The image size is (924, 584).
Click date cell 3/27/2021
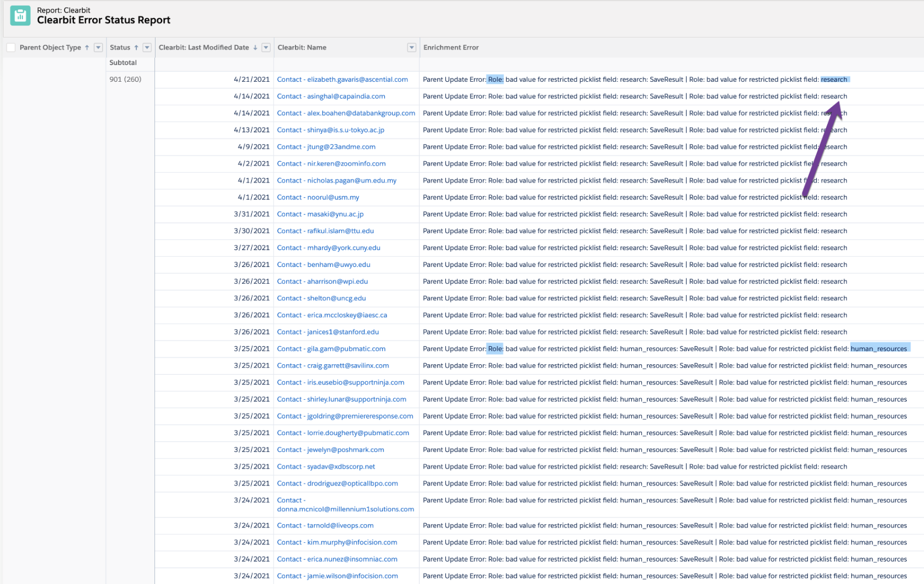pyautogui.click(x=252, y=248)
